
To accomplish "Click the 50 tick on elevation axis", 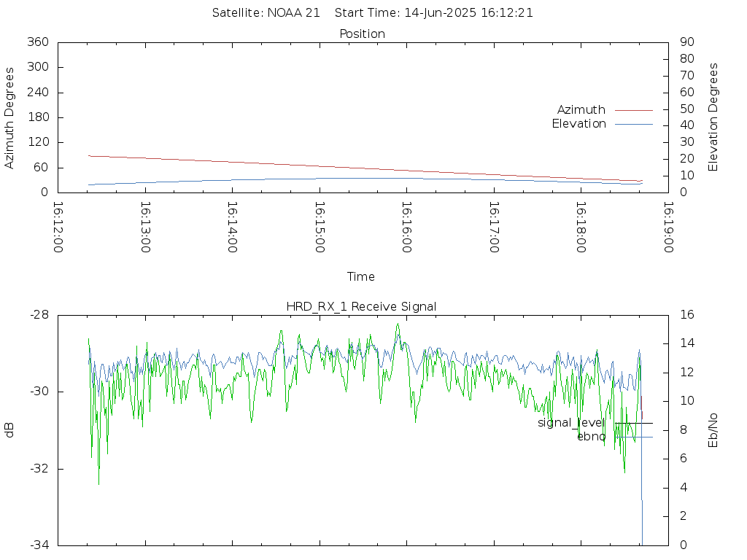I will (687, 109).
